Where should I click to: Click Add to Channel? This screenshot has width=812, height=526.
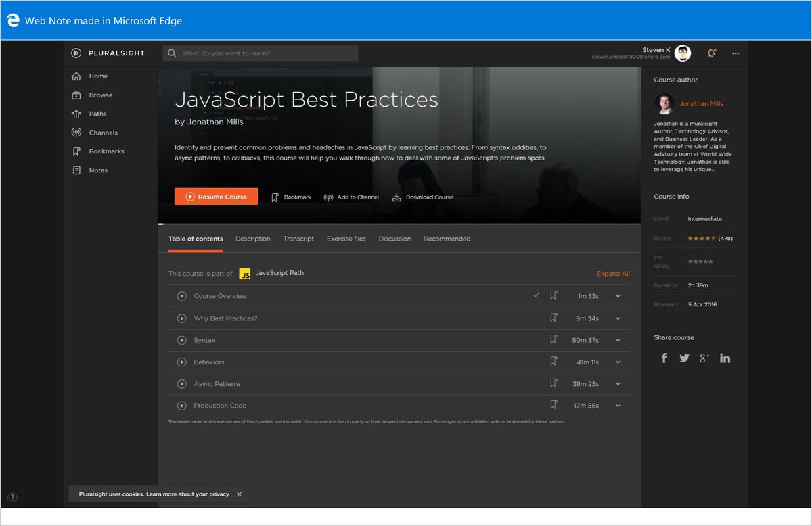click(351, 197)
